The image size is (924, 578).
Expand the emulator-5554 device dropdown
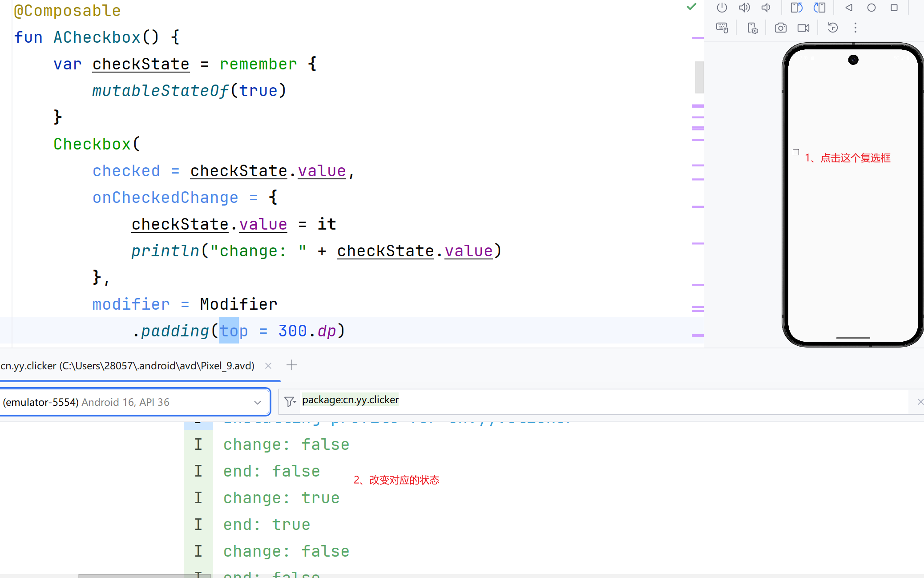(x=257, y=402)
